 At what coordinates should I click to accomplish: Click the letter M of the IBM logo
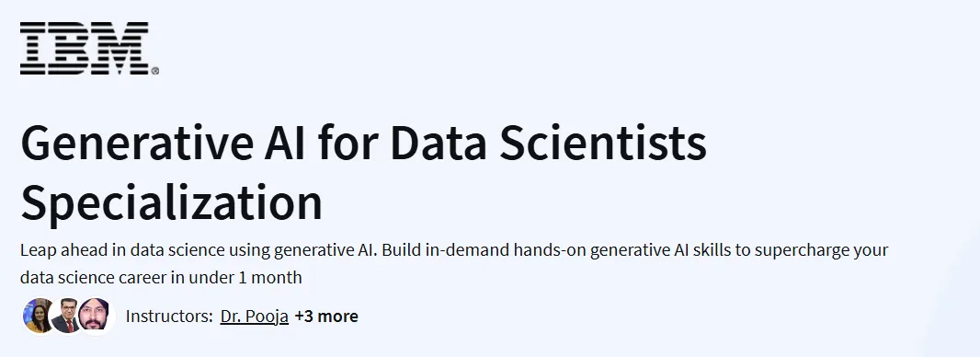[x=124, y=48]
